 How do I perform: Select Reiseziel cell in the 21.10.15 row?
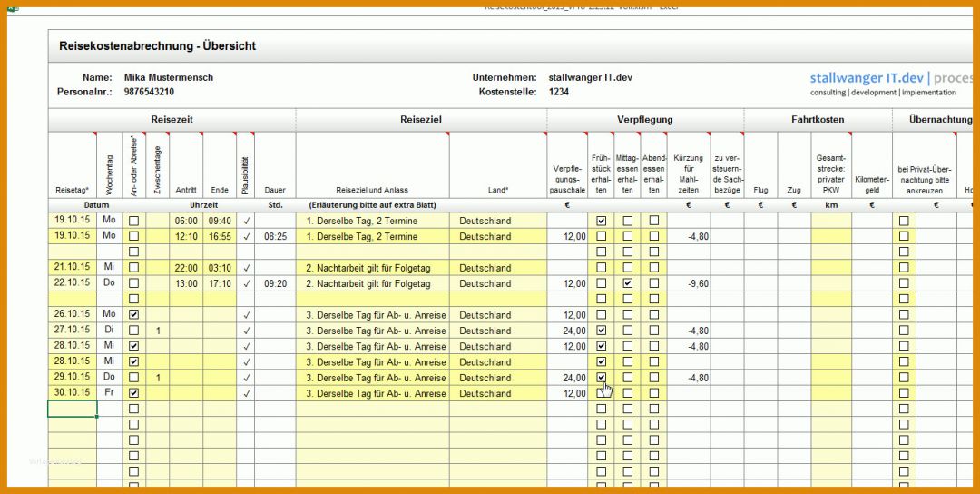(373, 268)
